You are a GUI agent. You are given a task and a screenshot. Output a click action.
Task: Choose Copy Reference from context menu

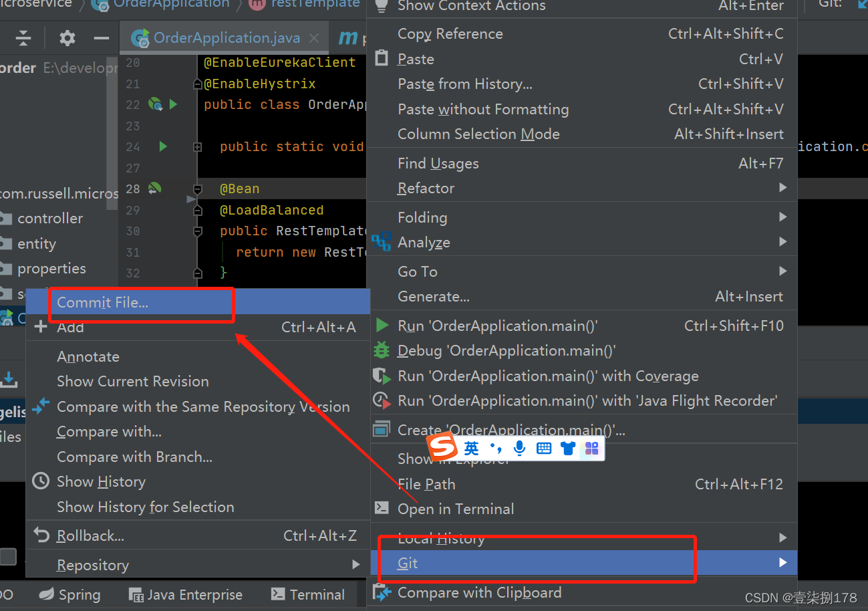pos(583,33)
